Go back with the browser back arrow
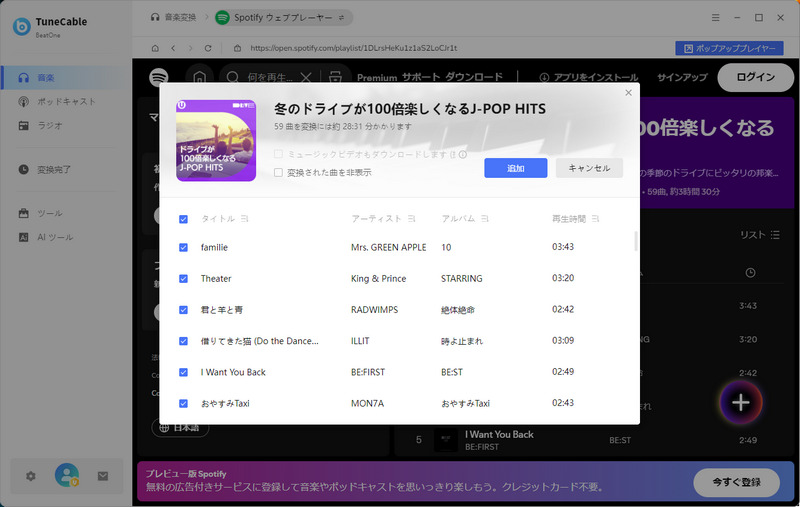This screenshot has height=507, width=800. click(173, 48)
